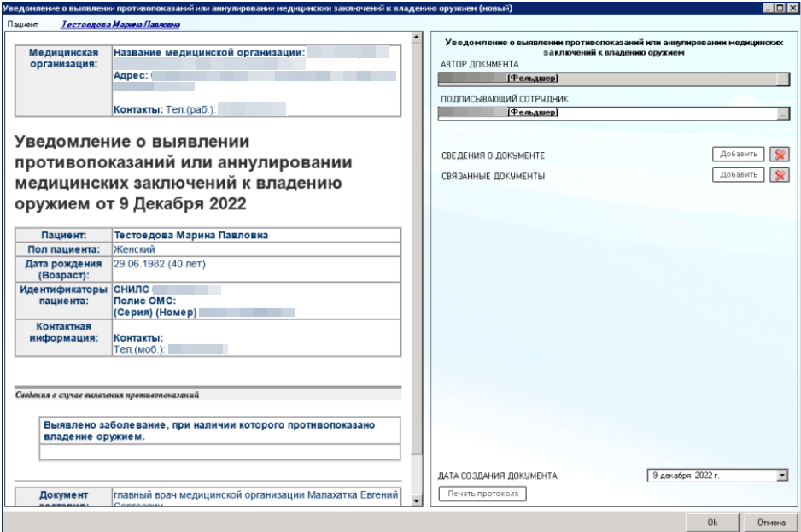The height and width of the screenshot is (532, 801).
Task: Click the Подписывающий сотрудник field
Action: 607,113
